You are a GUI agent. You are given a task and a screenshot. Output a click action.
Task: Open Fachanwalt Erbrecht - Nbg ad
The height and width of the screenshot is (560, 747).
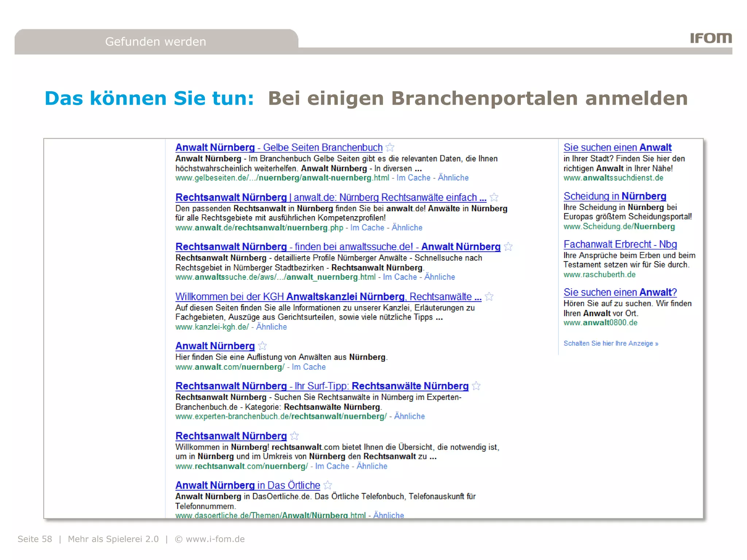click(x=620, y=244)
